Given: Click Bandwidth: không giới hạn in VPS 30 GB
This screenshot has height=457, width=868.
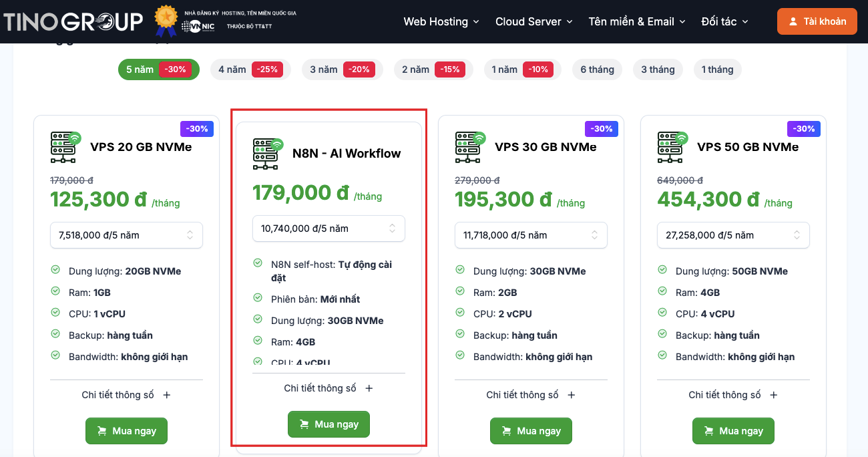Looking at the screenshot, I should pos(533,357).
